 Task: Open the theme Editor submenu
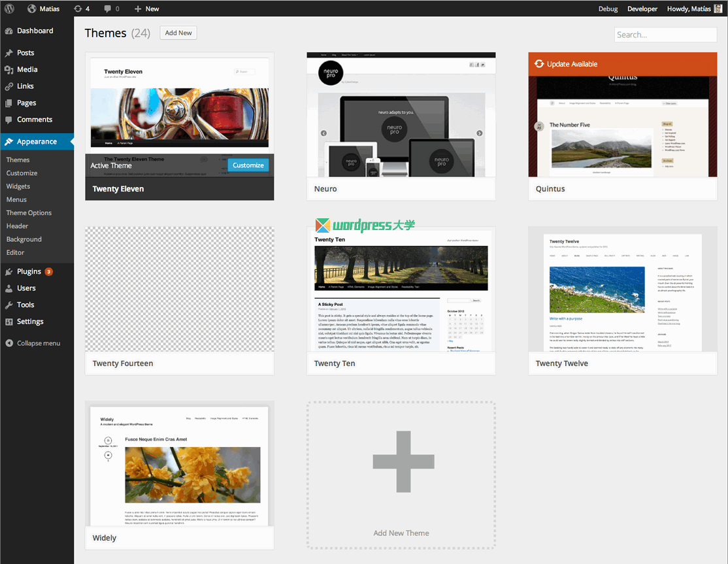point(15,252)
